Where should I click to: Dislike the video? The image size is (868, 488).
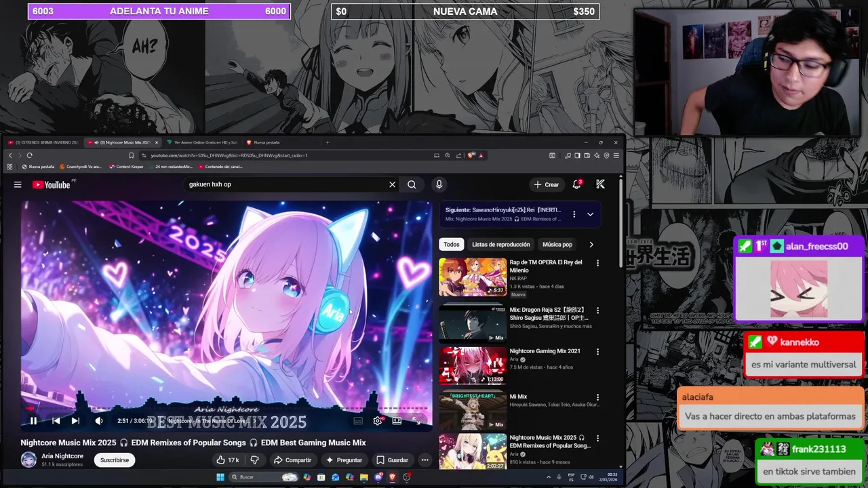pyautogui.click(x=255, y=460)
